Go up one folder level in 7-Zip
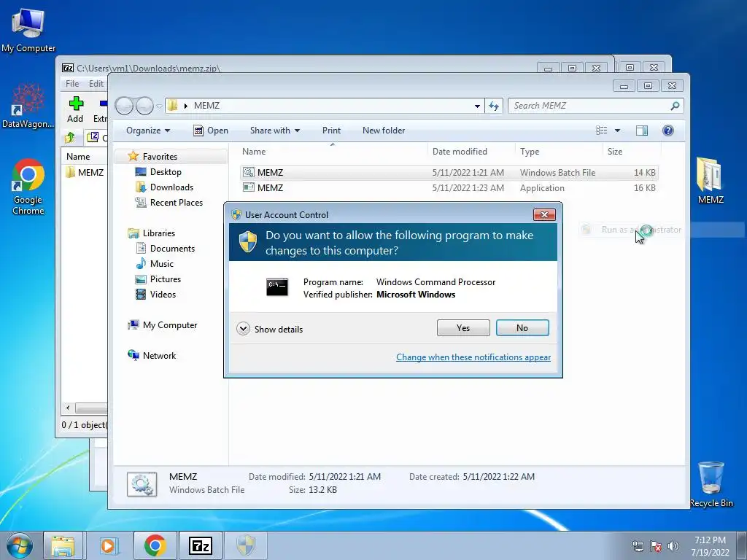The width and height of the screenshot is (747, 560). click(x=70, y=138)
